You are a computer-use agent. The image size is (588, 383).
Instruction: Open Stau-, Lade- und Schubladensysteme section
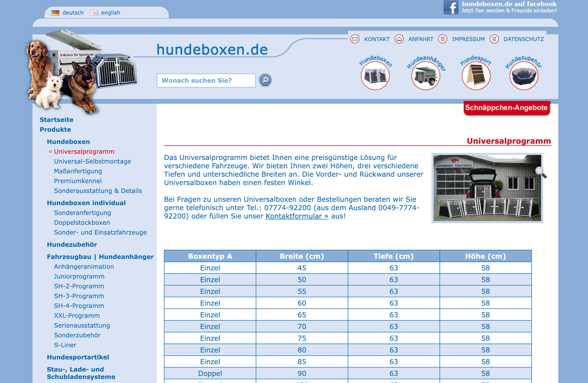(x=81, y=373)
